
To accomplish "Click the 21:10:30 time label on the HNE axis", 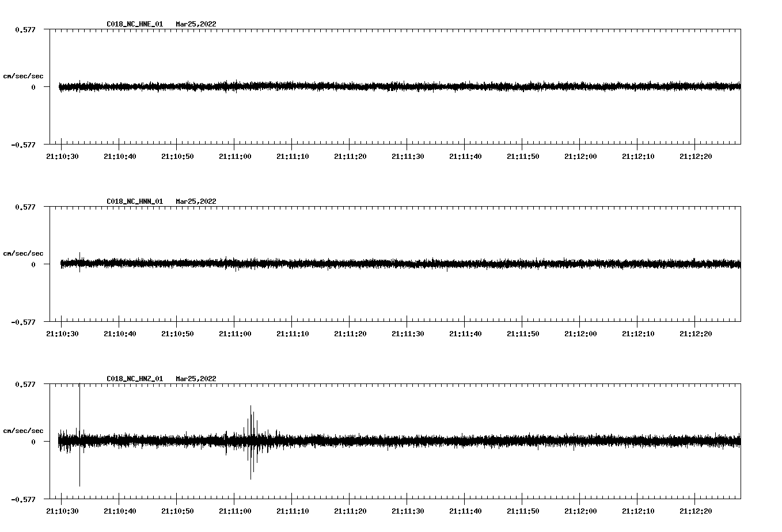I will pos(62,157).
